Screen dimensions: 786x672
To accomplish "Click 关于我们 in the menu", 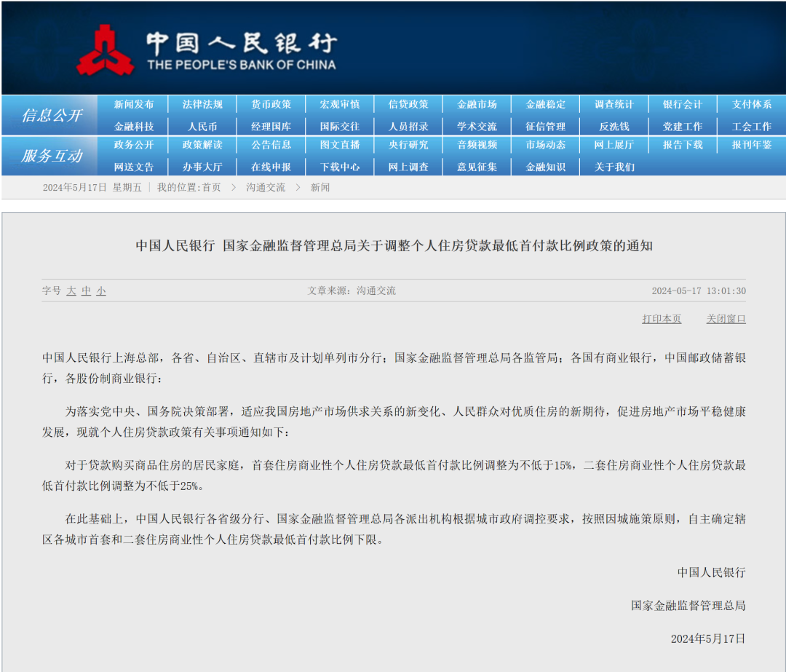I will click(614, 167).
